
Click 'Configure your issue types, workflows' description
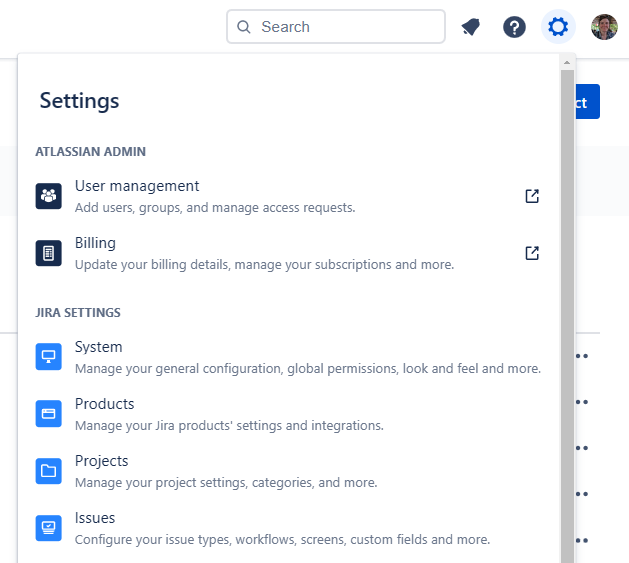tap(282, 540)
